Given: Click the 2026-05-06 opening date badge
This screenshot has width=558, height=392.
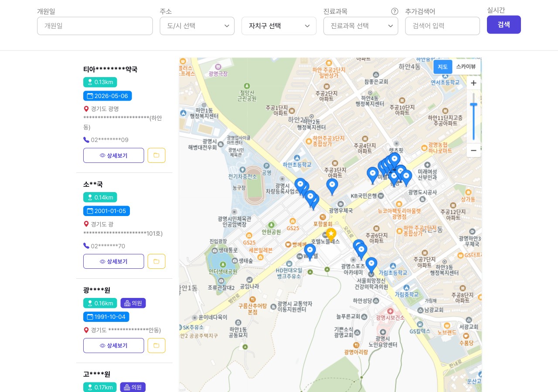Looking at the screenshot, I should point(108,96).
